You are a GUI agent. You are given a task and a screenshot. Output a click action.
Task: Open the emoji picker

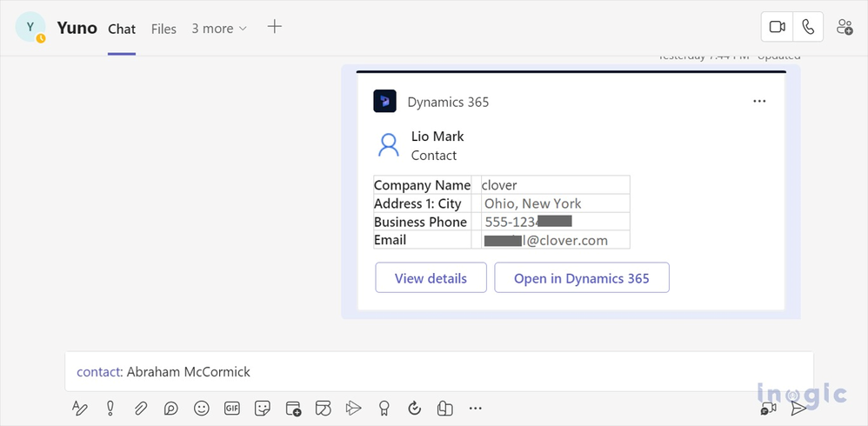tap(202, 409)
